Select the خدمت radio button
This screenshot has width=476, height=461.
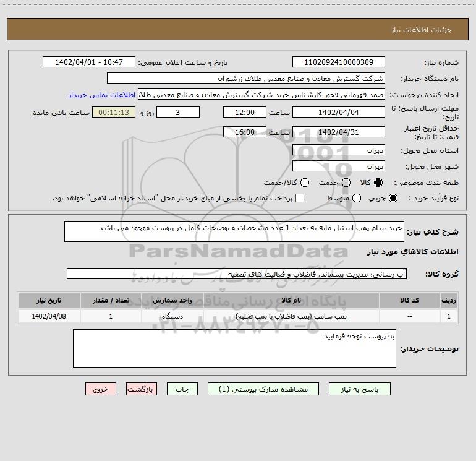(346, 183)
